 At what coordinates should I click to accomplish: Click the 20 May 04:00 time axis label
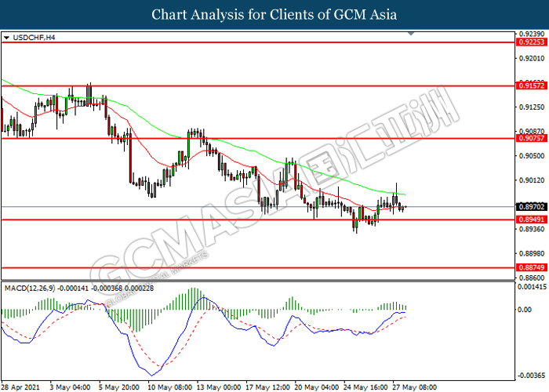pyautogui.click(x=317, y=387)
